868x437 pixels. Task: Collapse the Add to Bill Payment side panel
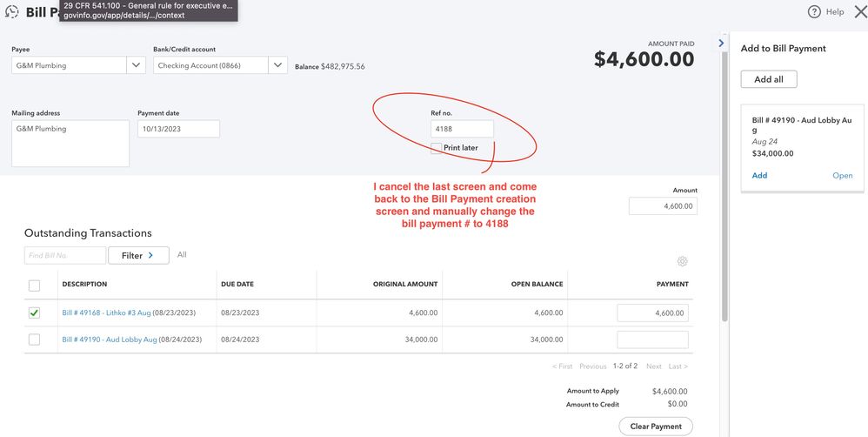[721, 43]
